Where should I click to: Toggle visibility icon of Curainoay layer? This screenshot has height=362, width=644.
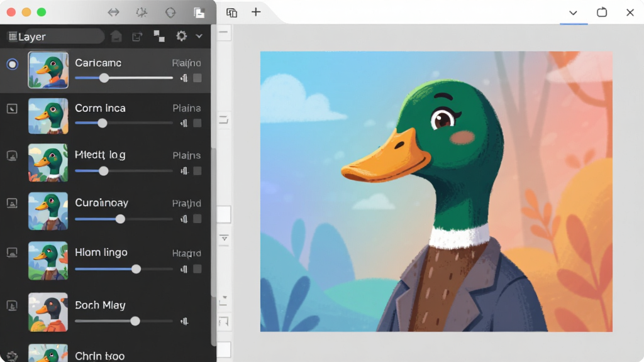click(x=12, y=203)
